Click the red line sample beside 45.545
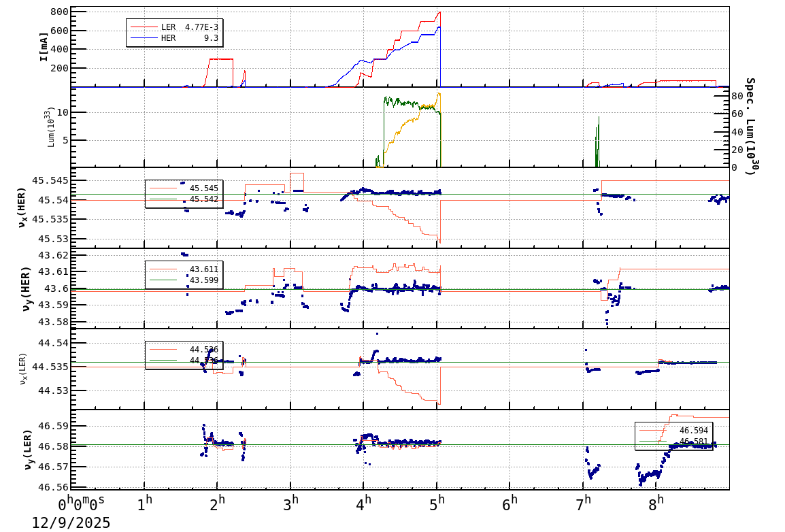The height and width of the screenshot is (532, 785). [x=163, y=188]
